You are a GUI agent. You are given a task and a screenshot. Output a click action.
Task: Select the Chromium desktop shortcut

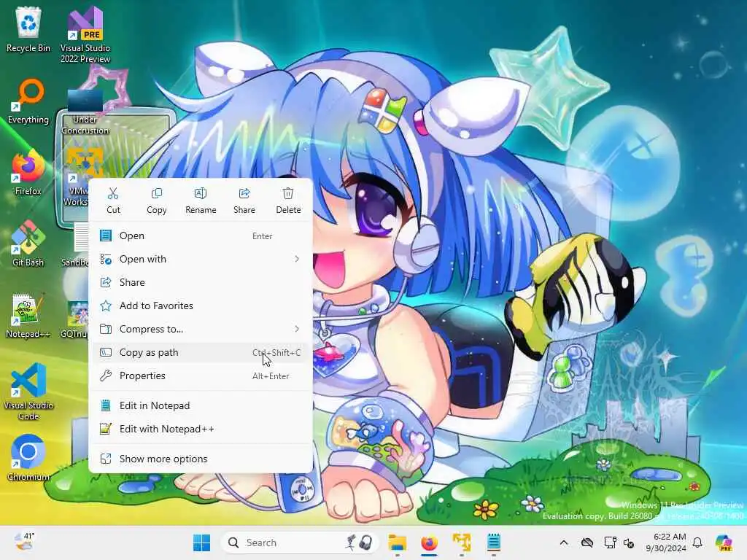(x=28, y=458)
